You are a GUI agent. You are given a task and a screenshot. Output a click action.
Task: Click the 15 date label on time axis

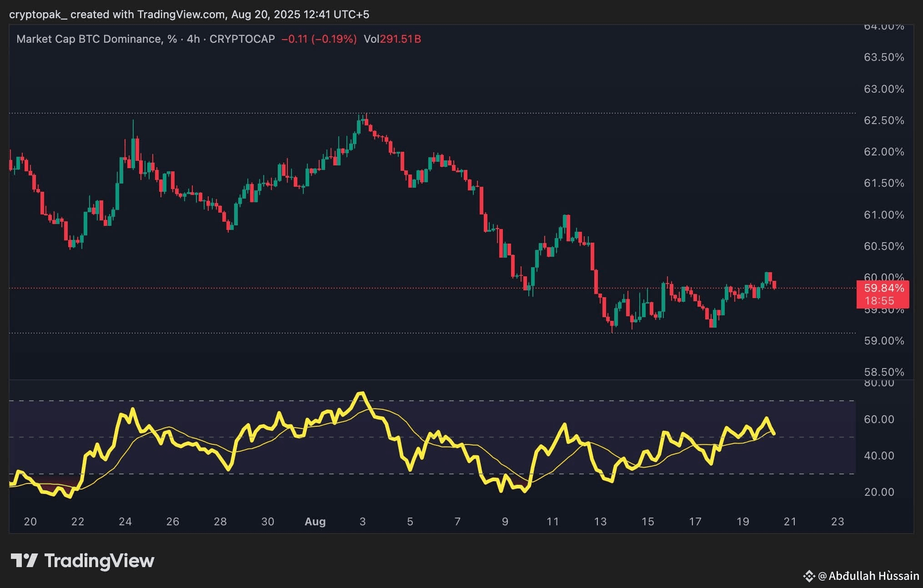(x=647, y=522)
